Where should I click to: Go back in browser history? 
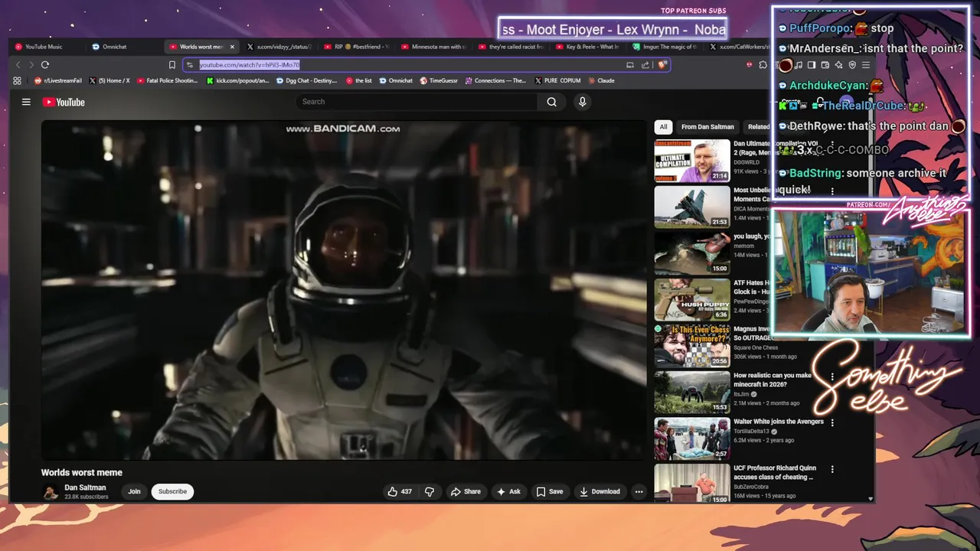[x=18, y=65]
